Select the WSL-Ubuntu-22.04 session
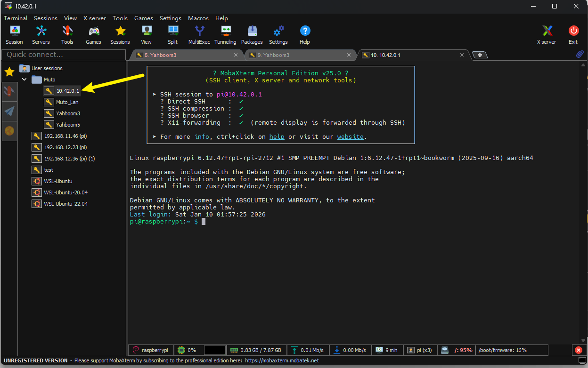This screenshot has height=368, width=588. point(65,204)
